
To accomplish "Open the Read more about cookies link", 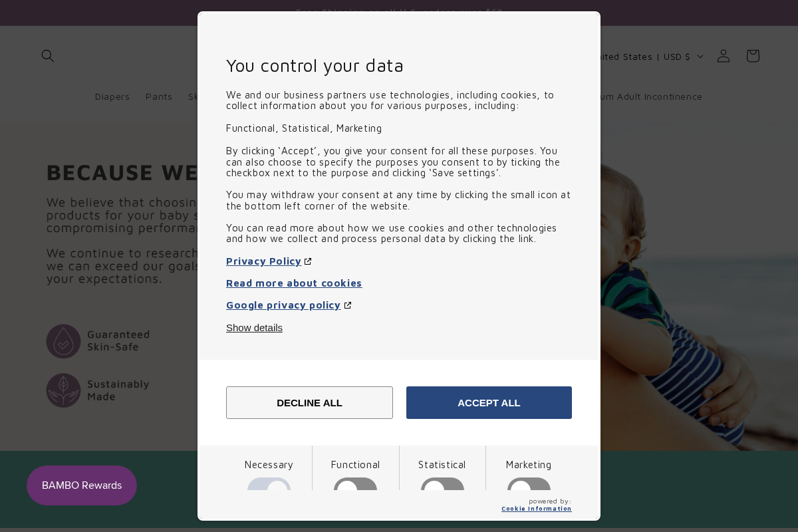I will pos(294,283).
